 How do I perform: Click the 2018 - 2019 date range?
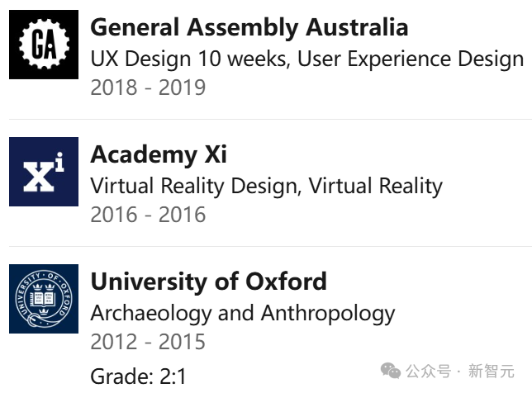(148, 87)
